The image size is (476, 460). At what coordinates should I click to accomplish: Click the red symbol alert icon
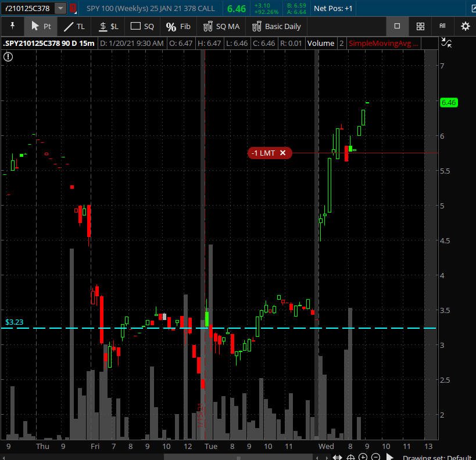73,8
